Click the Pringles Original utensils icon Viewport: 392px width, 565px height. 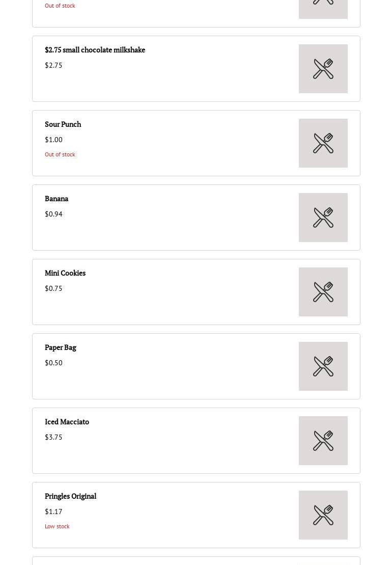tap(323, 515)
